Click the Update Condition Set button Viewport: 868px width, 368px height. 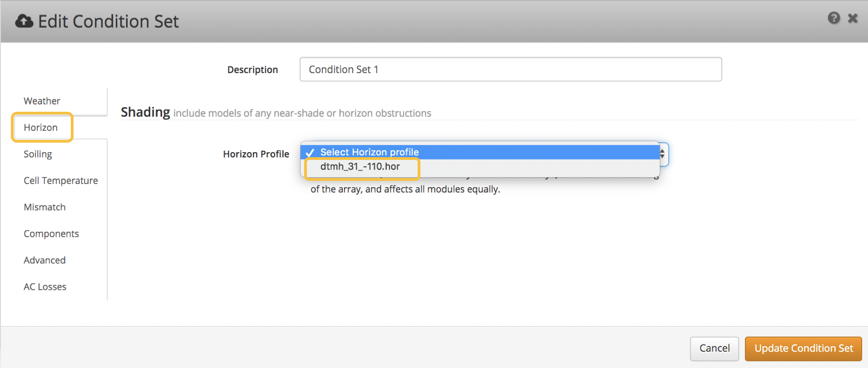pos(803,348)
